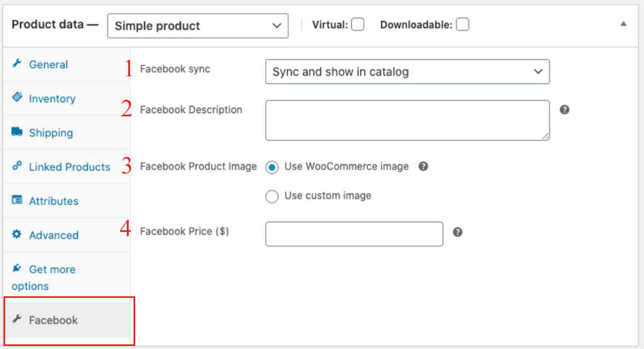Click the Advanced tab gear icon

point(17,234)
